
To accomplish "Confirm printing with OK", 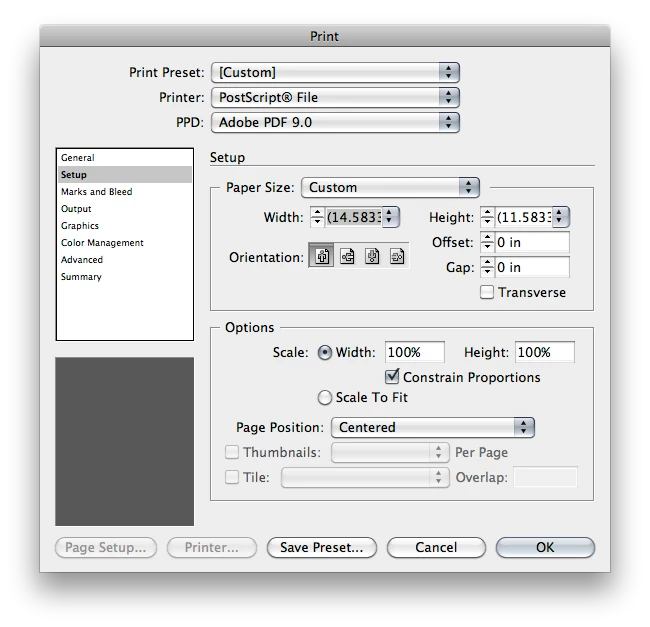I will click(545, 547).
